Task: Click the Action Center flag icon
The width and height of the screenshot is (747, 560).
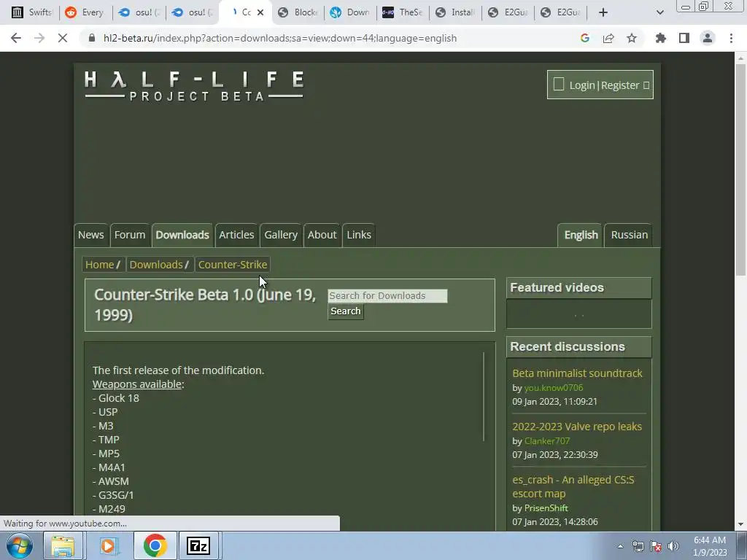Action: click(x=656, y=546)
